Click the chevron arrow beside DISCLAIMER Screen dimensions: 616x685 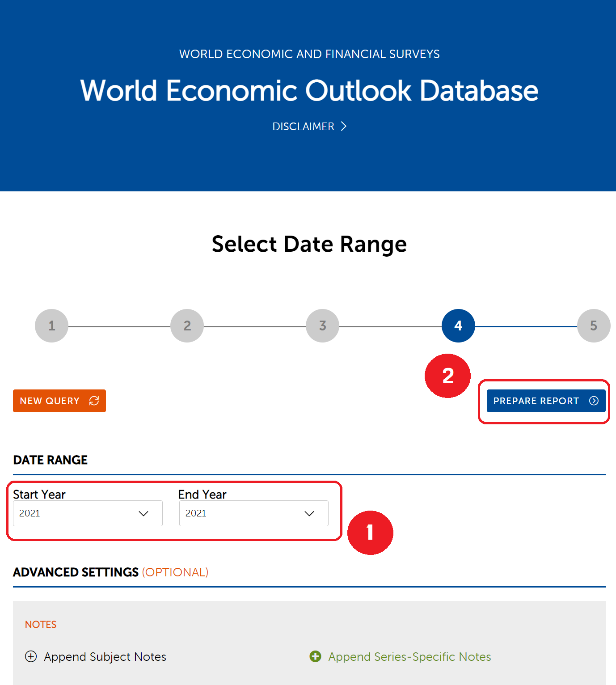(343, 127)
